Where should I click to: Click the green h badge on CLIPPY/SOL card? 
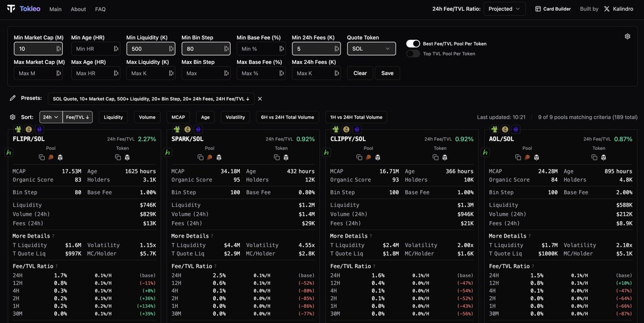pyautogui.click(x=326, y=153)
